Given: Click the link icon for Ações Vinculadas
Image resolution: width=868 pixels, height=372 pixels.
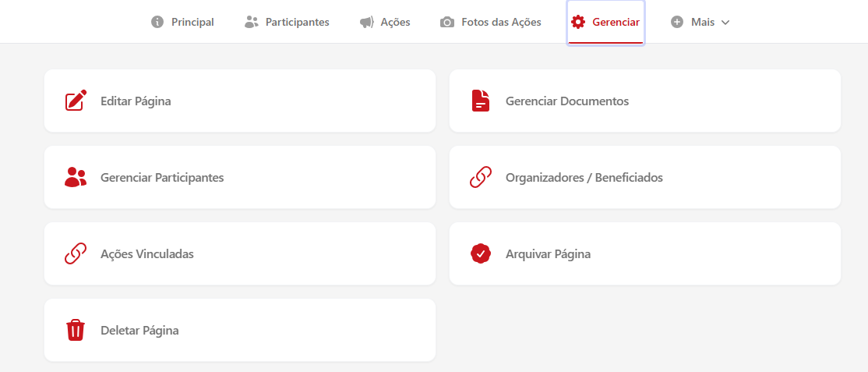Looking at the screenshot, I should coord(76,253).
